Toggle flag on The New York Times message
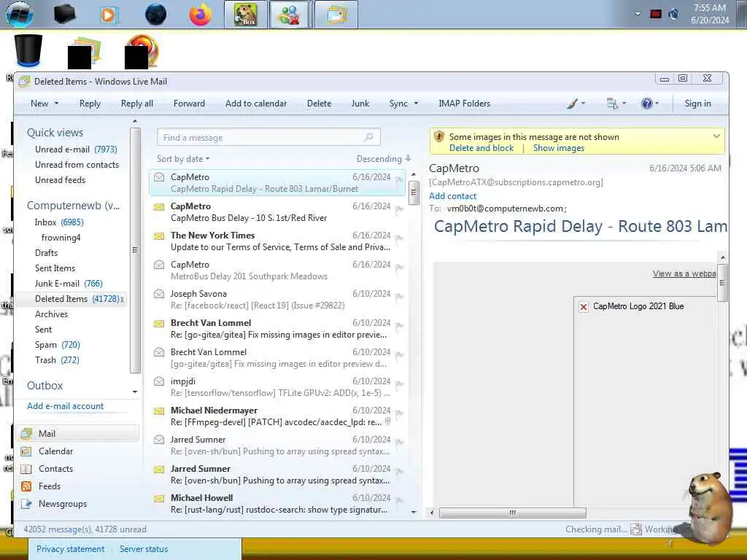The width and height of the screenshot is (747, 560). coord(399,238)
